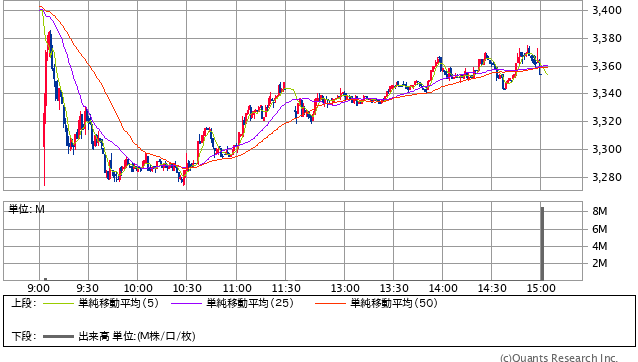The width and height of the screenshot is (638, 362).
Task: Click the orange 50-period average legend line
Action: point(330,303)
